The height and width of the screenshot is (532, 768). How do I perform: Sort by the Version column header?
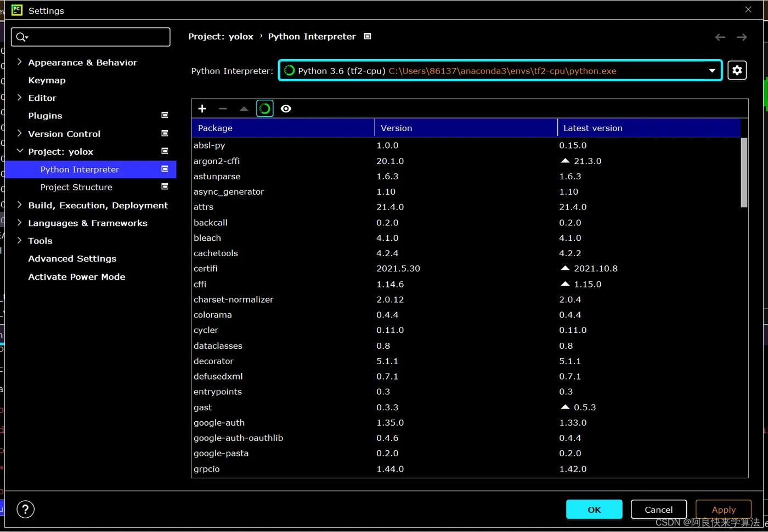pos(466,128)
